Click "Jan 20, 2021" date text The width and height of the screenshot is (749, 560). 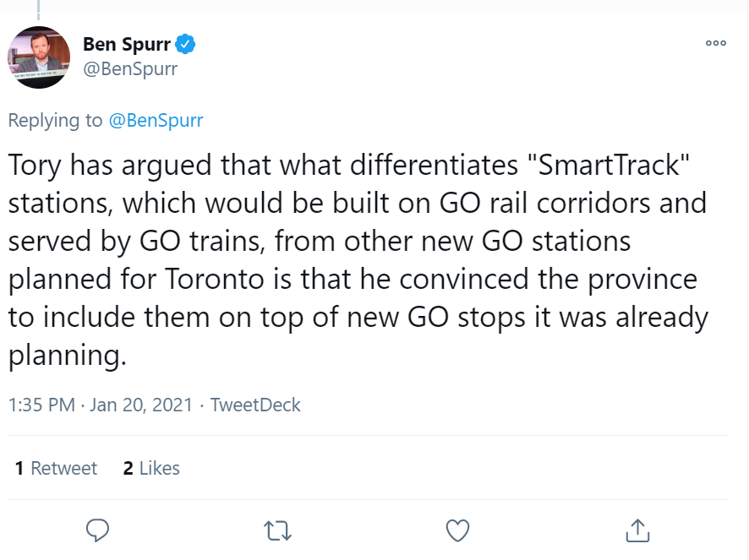(142, 405)
